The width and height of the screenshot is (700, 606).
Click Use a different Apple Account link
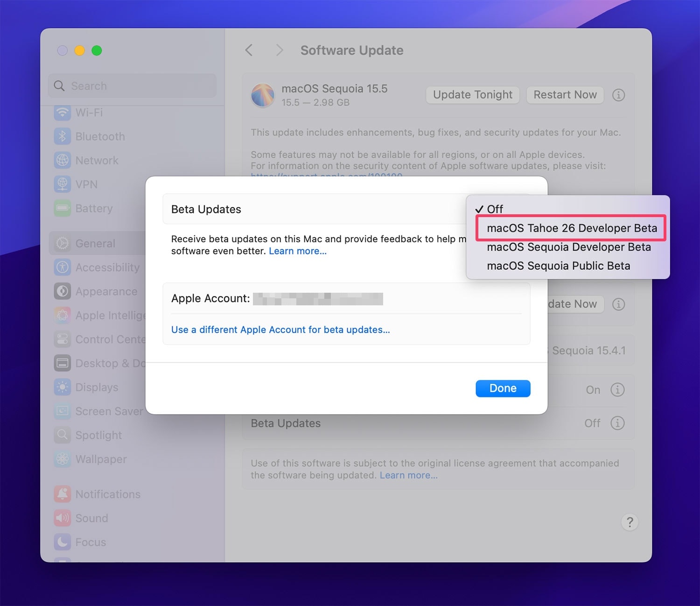click(280, 330)
